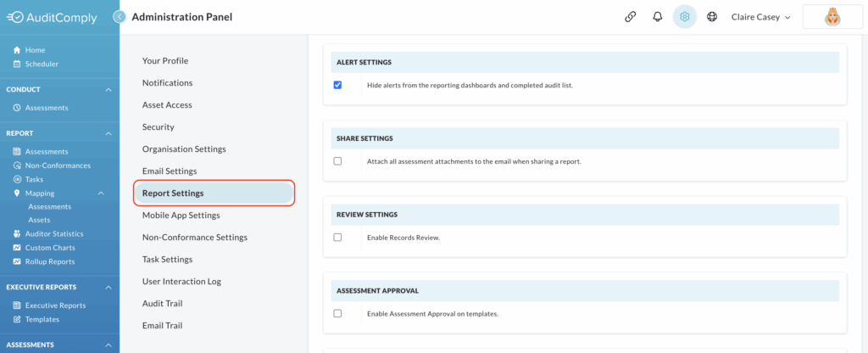868x353 pixels.
Task: Click the settings gear icon
Action: pos(685,17)
